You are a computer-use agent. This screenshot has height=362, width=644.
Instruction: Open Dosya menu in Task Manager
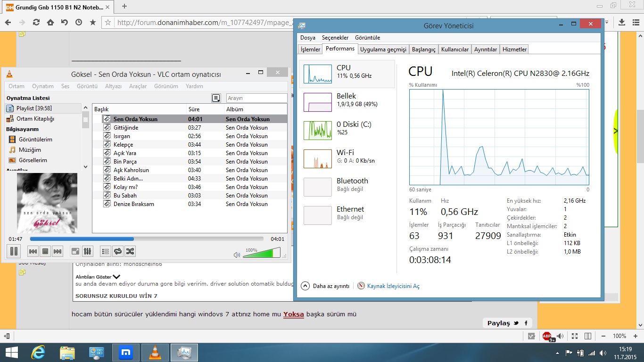click(x=308, y=38)
